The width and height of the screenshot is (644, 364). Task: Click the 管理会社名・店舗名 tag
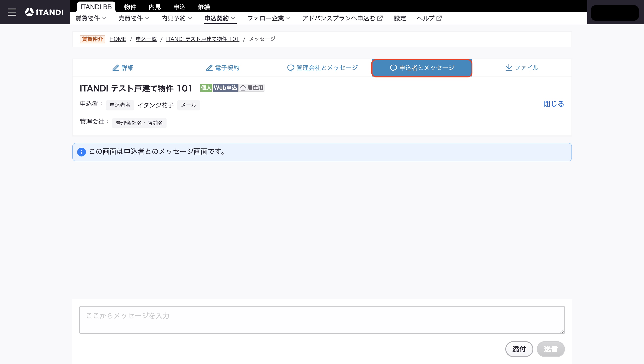[x=139, y=123]
